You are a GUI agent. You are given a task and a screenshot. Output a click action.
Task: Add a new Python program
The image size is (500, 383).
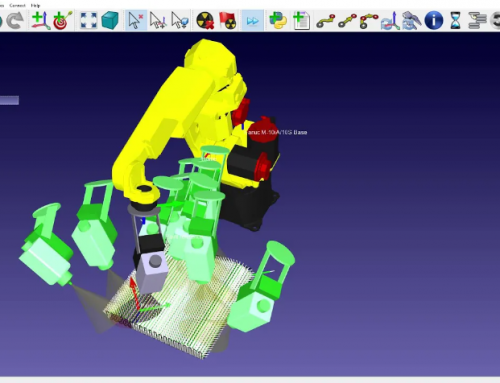(x=278, y=21)
